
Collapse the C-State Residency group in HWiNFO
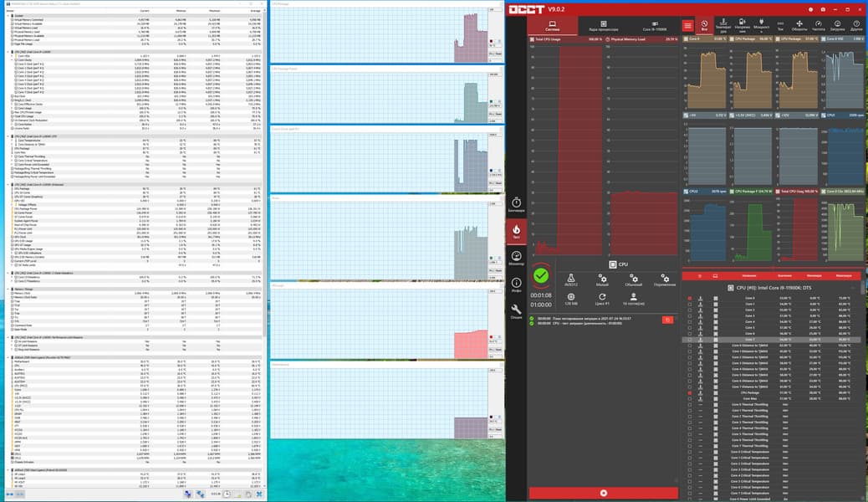point(8,273)
